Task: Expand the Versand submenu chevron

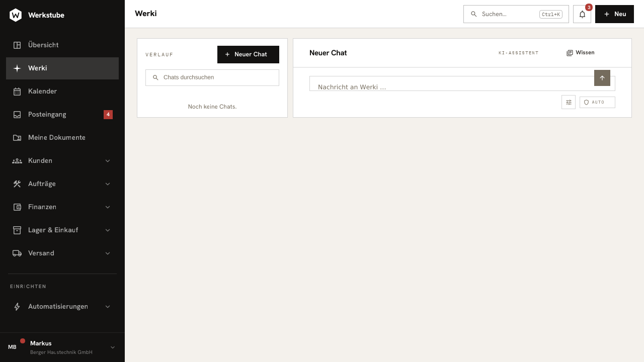Action: [108, 253]
